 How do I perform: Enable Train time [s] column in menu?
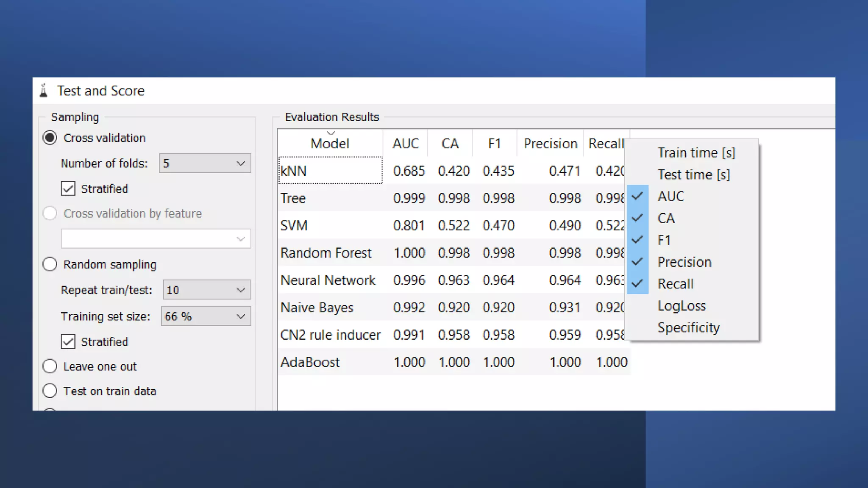(x=696, y=152)
